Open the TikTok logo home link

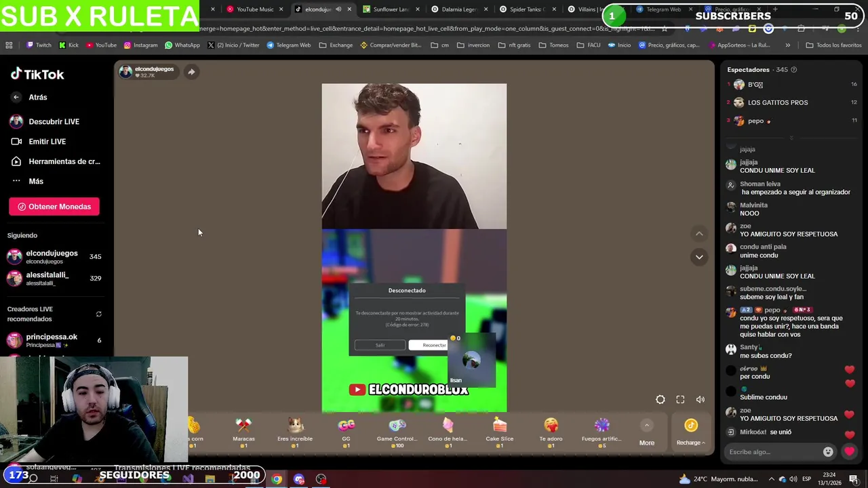[37, 75]
